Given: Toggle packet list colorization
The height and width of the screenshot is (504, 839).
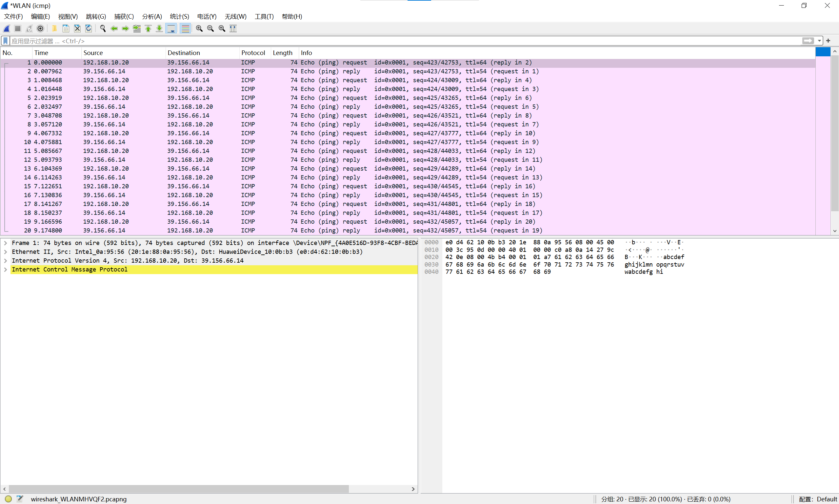Looking at the screenshot, I should [x=185, y=28].
